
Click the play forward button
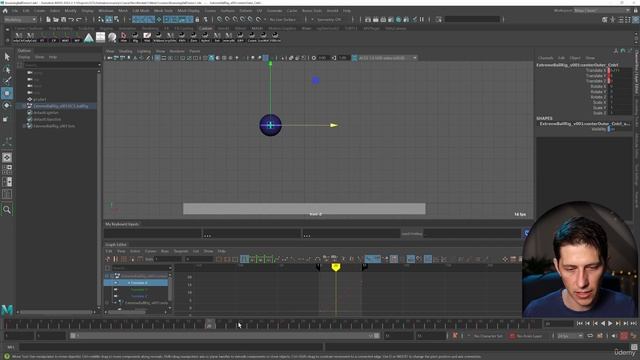pos(610,323)
